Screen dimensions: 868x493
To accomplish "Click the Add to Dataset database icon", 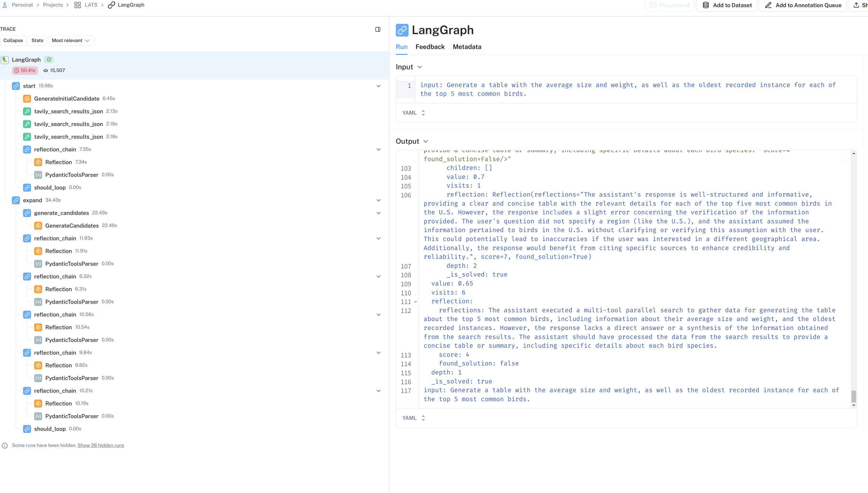I will pyautogui.click(x=706, y=5).
